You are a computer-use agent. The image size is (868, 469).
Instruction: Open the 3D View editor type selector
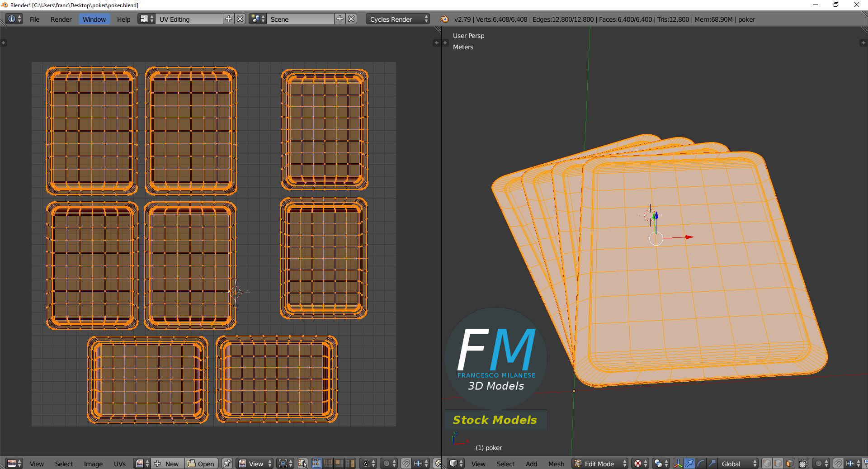coord(456,464)
